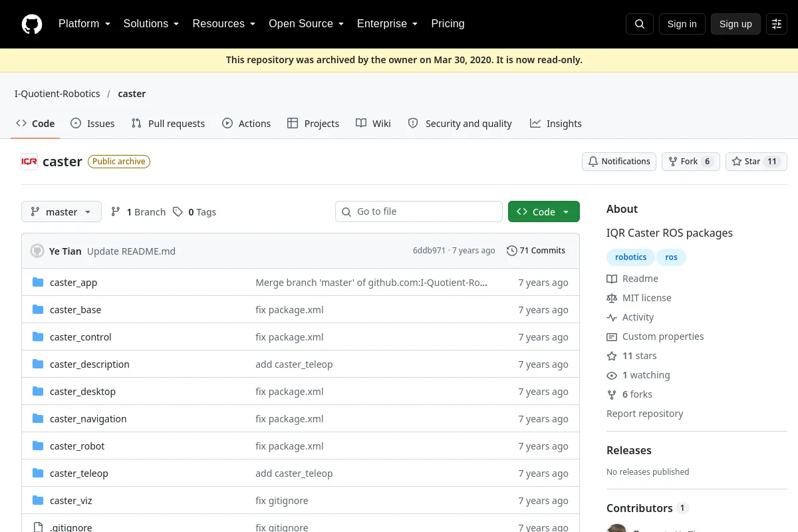Open the Contributors section heading
This screenshot has width=798, height=532.
[x=640, y=508]
